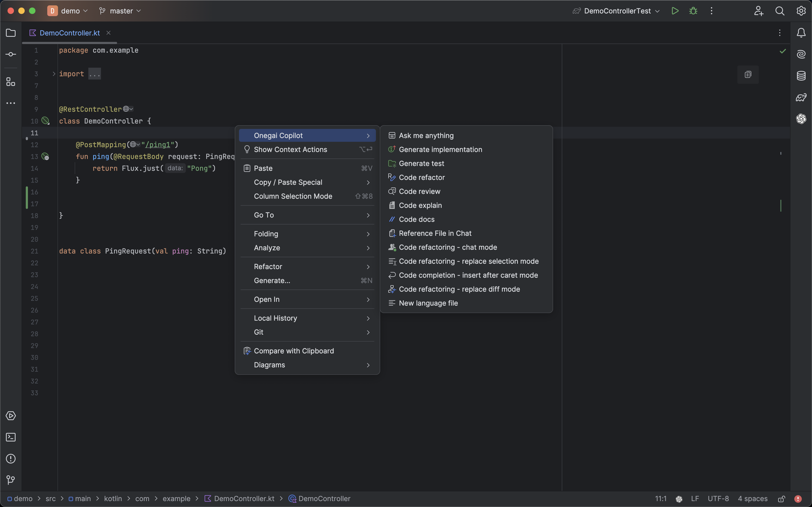This screenshot has height=507, width=812.
Task: Open the master branch dropdown
Action: [x=120, y=11]
